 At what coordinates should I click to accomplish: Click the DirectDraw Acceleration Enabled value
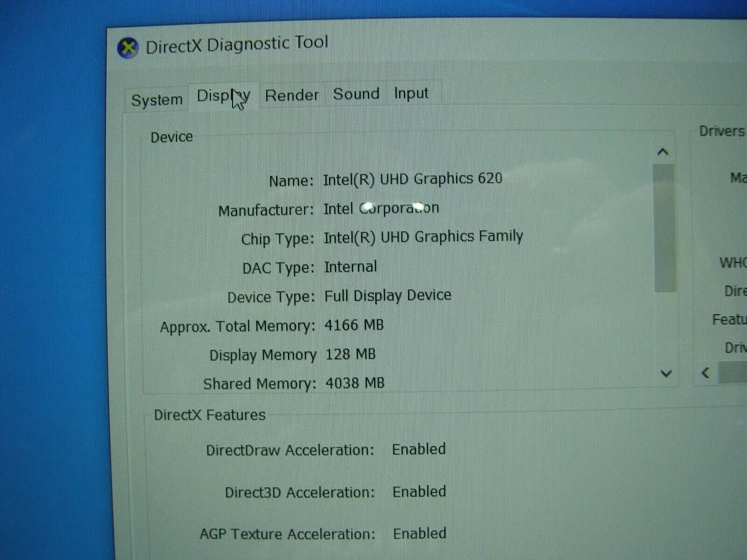(419, 449)
